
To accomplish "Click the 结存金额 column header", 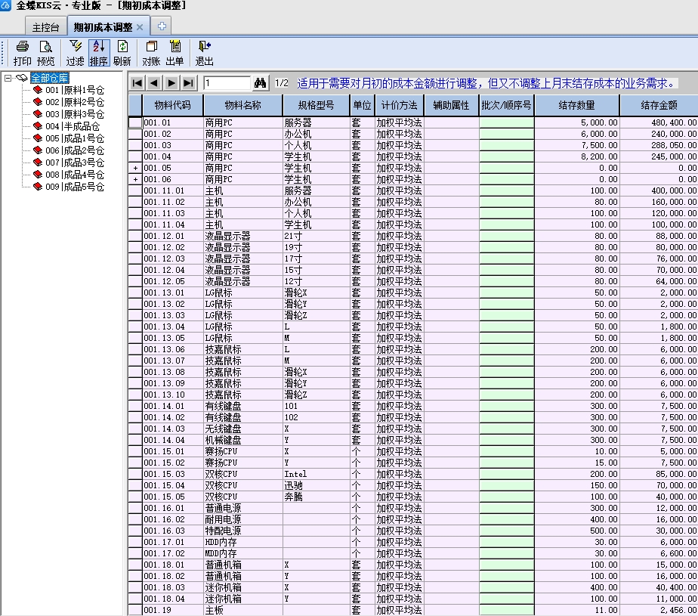I will (x=659, y=105).
